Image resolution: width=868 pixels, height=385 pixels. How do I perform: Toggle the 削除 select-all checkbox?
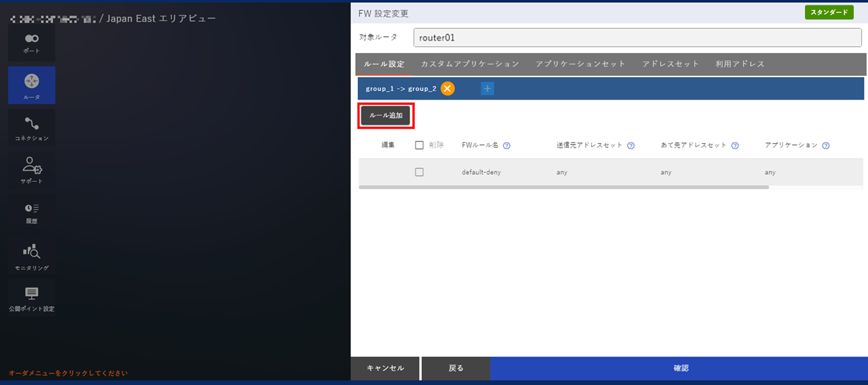point(419,145)
